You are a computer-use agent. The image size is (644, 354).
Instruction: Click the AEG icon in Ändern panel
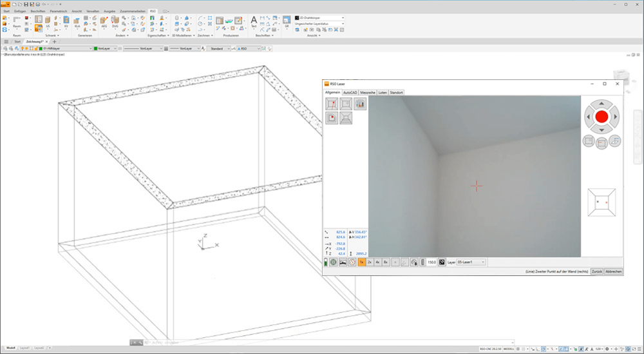pos(104,23)
